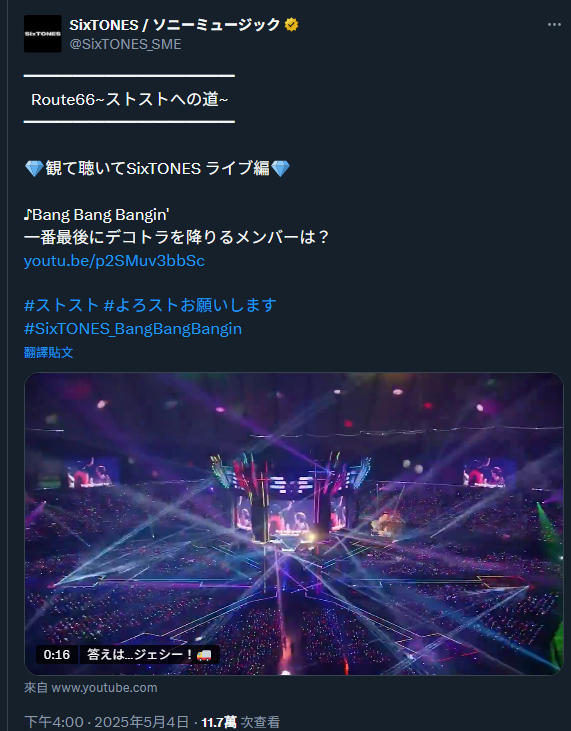The height and width of the screenshot is (731, 571).
Task: Open the @SixTONES_SME handle
Action: tap(125, 44)
